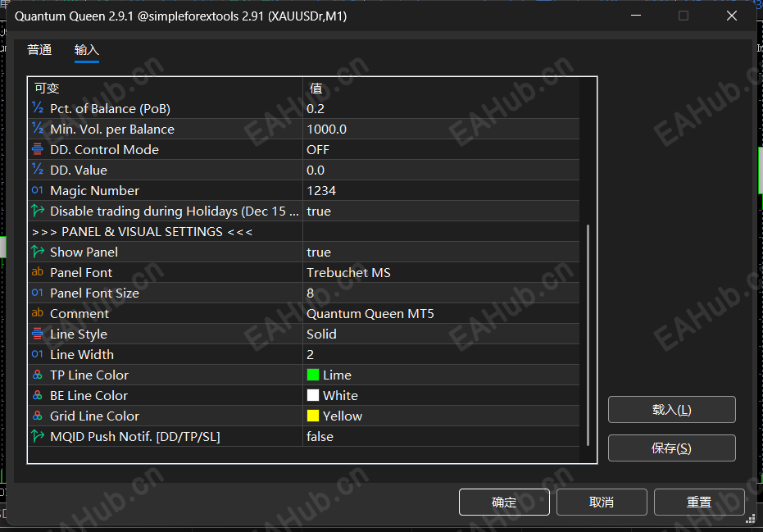The width and height of the screenshot is (763, 532).
Task: Click the inputs list vertical scrollbar
Action: (x=588, y=335)
